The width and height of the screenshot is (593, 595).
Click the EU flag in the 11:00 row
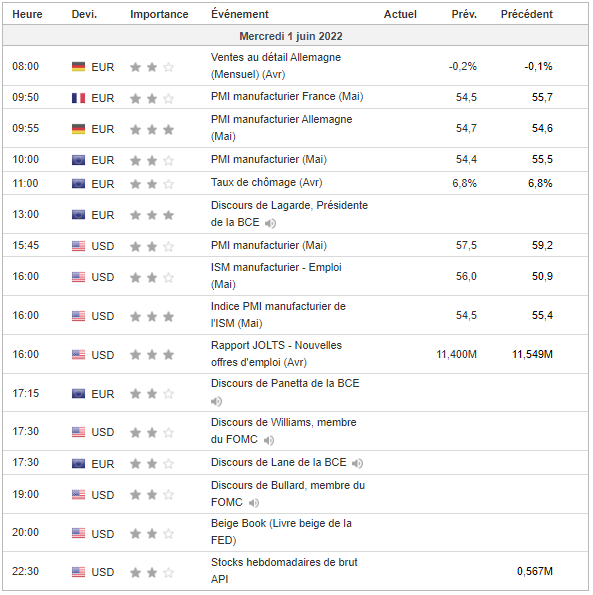(x=78, y=184)
